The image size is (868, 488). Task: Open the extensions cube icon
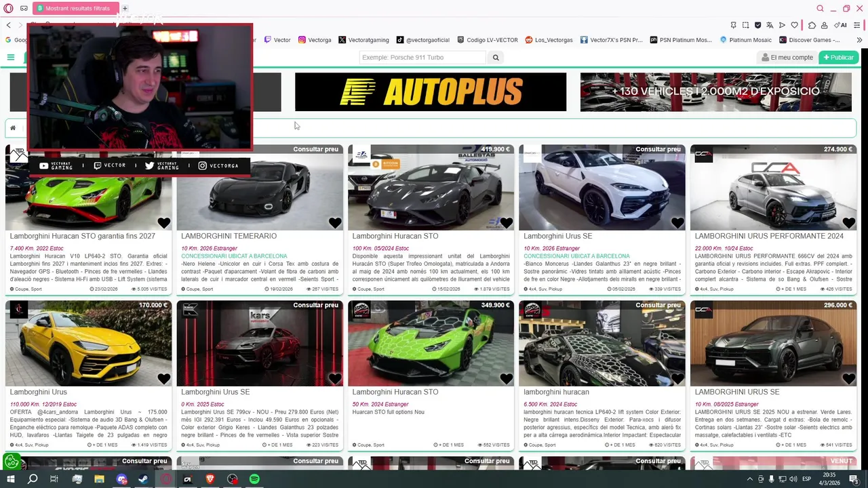(812, 25)
